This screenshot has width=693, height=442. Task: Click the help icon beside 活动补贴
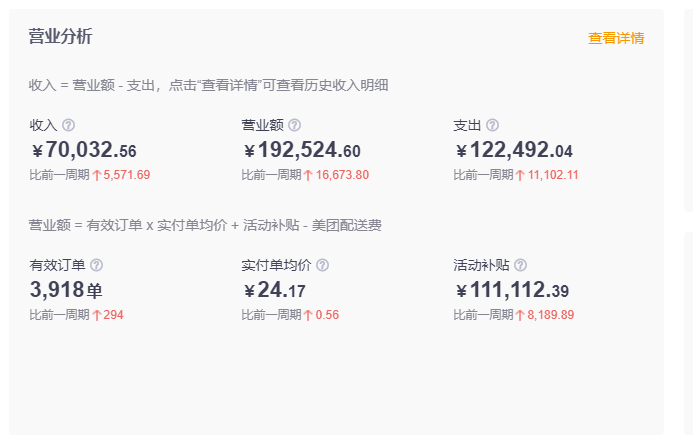pos(521,265)
